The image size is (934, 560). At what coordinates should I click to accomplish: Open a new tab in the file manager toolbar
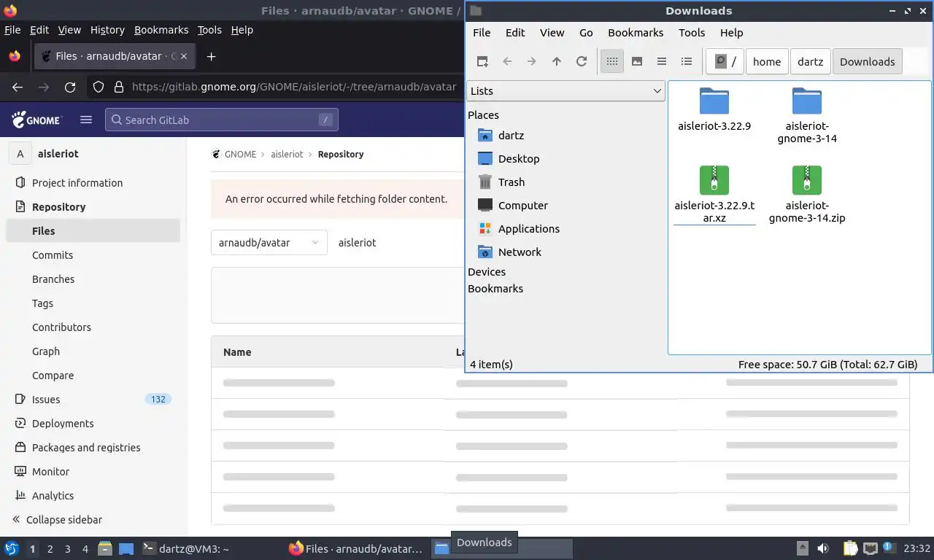tap(482, 61)
